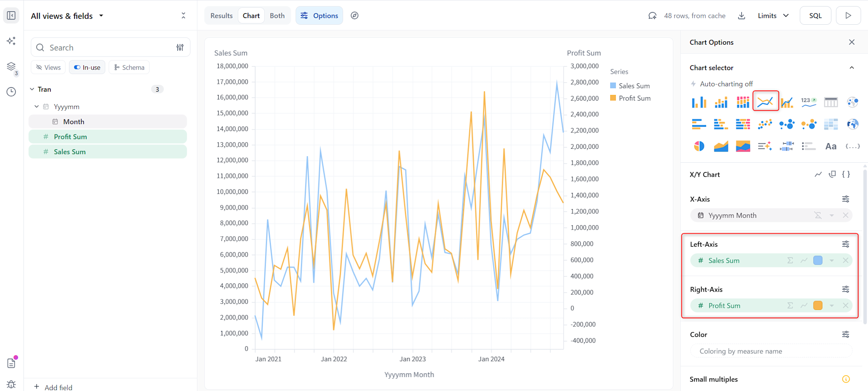
Task: Select the pie chart type icon
Action: (x=699, y=146)
